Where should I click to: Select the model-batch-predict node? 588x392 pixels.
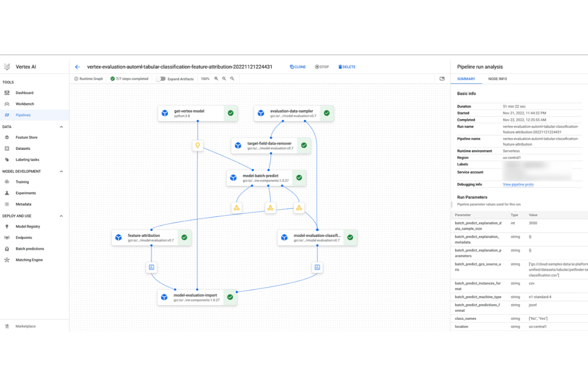pyautogui.click(x=266, y=178)
